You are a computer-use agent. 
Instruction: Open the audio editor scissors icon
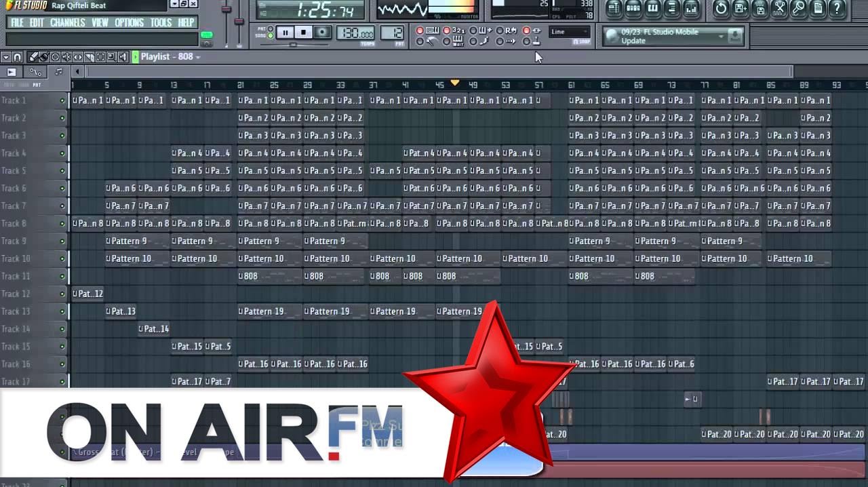click(780, 8)
